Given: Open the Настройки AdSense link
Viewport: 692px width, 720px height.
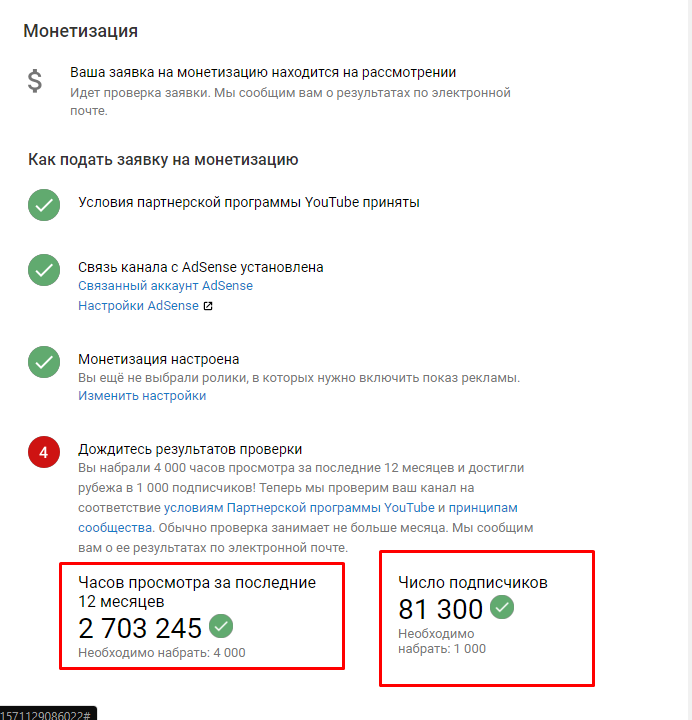Looking at the screenshot, I should tap(138, 306).
